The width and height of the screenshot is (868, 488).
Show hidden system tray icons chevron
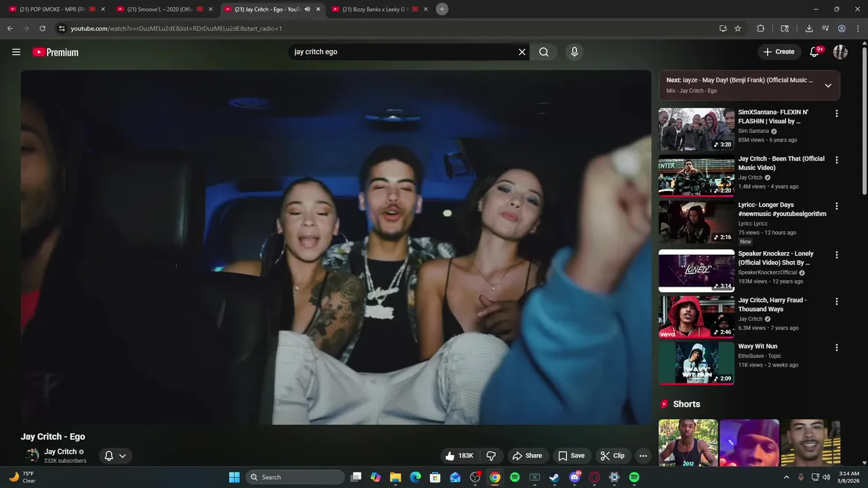(x=787, y=477)
